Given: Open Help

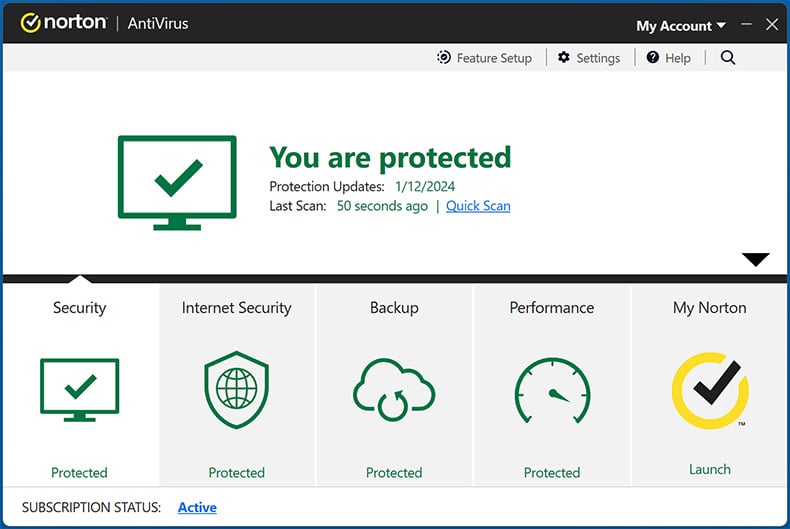Looking at the screenshot, I should pos(669,58).
